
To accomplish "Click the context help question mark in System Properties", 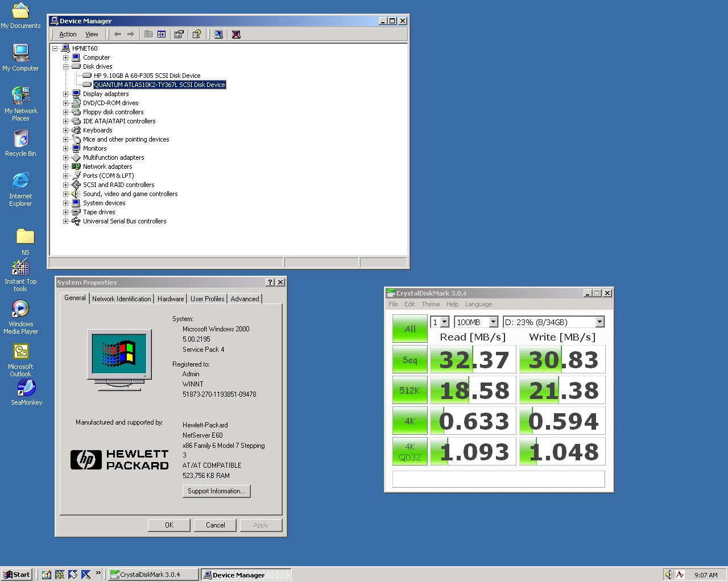I will 270,282.
